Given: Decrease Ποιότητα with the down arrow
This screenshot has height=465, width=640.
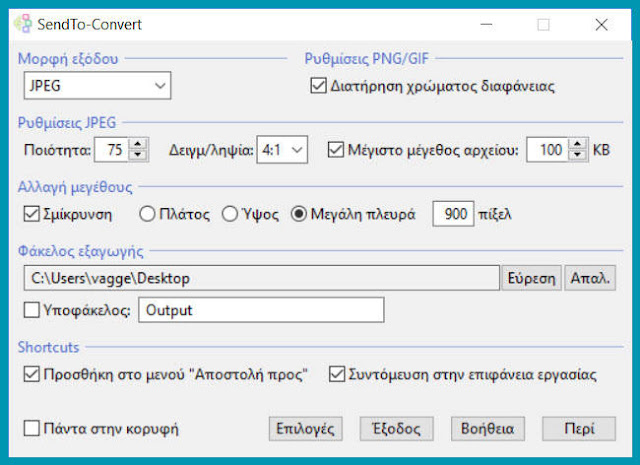Looking at the screenshot, I should pos(138,155).
